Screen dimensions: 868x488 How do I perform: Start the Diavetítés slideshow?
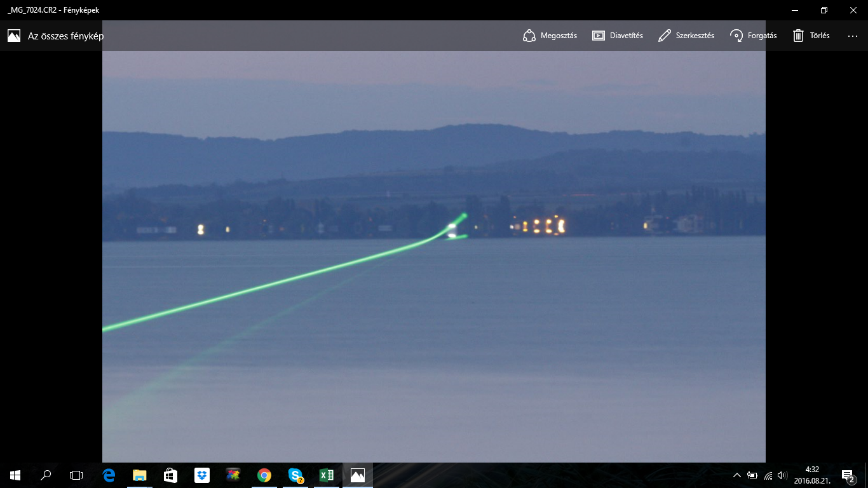tap(617, 36)
